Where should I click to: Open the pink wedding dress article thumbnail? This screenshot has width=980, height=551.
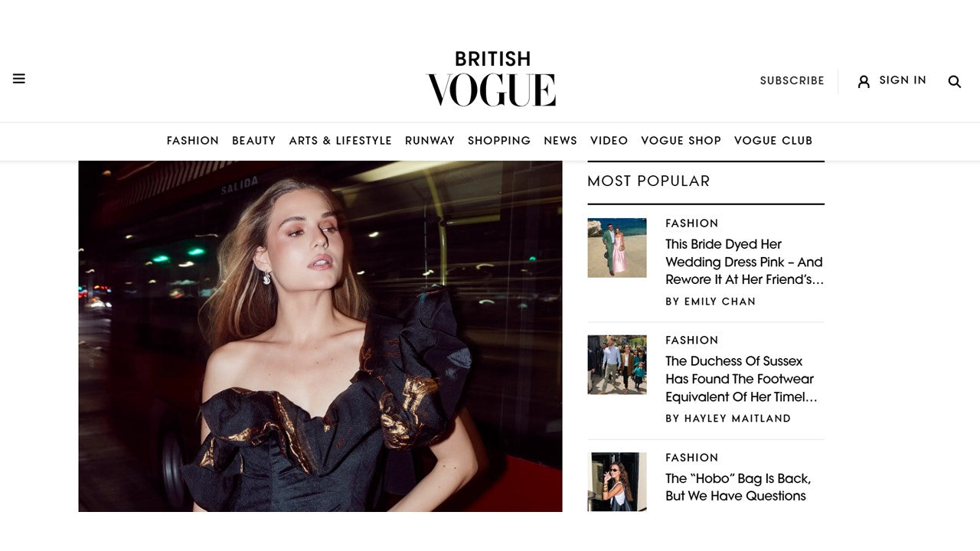pyautogui.click(x=617, y=248)
